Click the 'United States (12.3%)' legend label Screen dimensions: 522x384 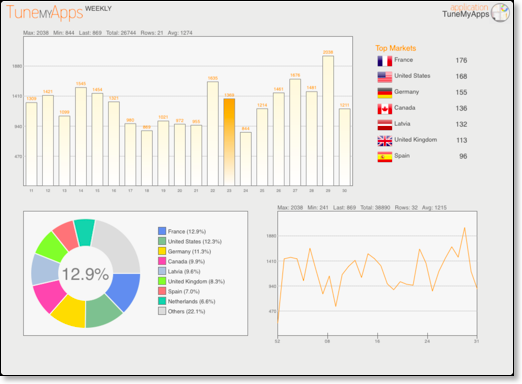(195, 241)
